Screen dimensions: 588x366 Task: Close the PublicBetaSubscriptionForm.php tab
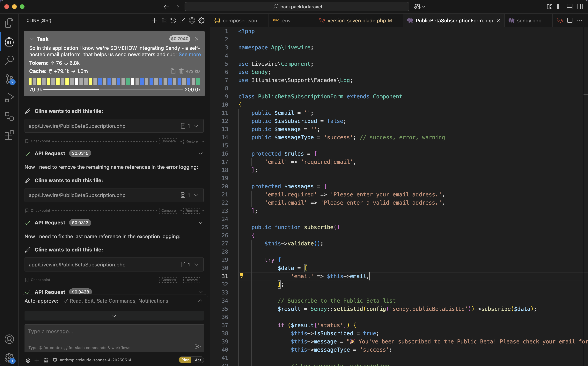[499, 21]
